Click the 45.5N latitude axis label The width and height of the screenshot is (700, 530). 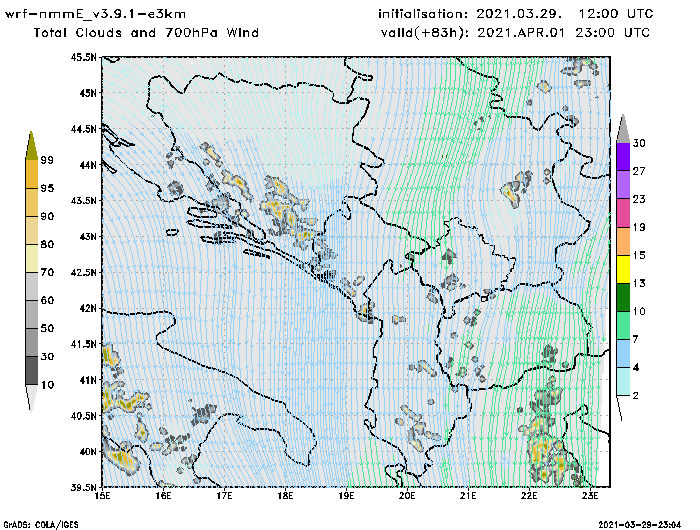(x=83, y=57)
